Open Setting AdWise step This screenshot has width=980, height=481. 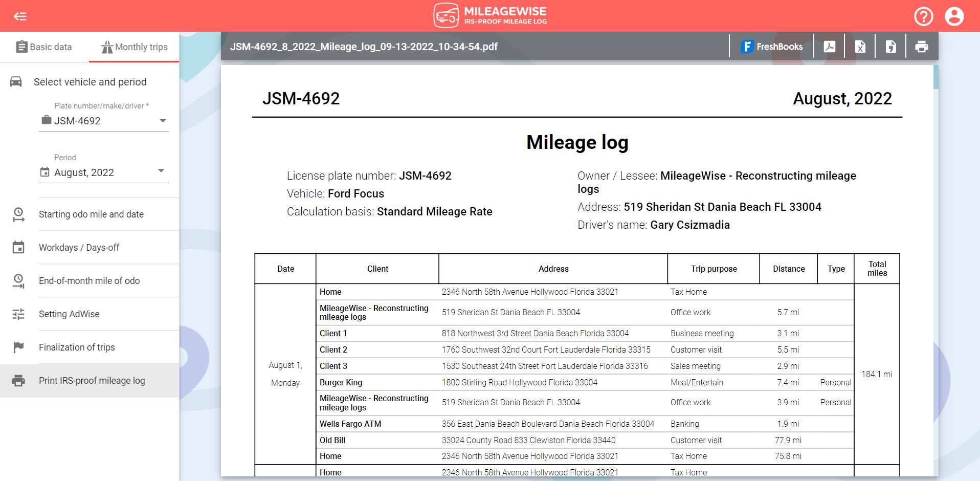(x=90, y=314)
